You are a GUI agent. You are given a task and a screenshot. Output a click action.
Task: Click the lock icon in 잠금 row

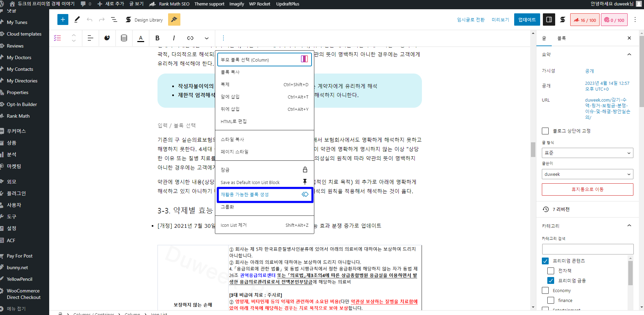pyautogui.click(x=305, y=170)
